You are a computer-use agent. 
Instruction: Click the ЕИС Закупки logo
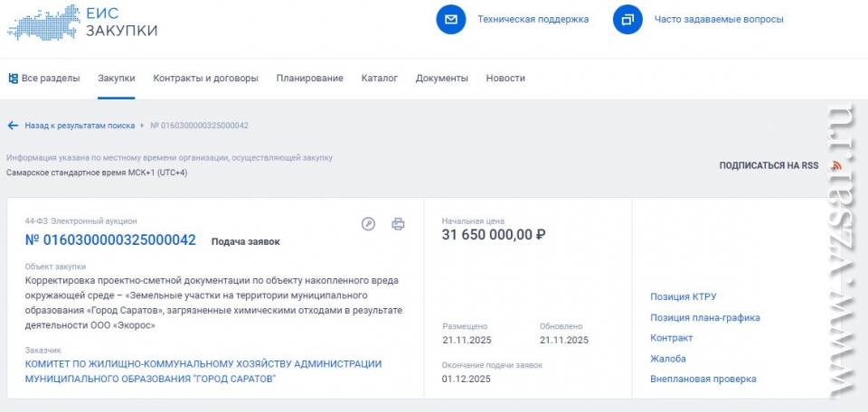point(83,23)
